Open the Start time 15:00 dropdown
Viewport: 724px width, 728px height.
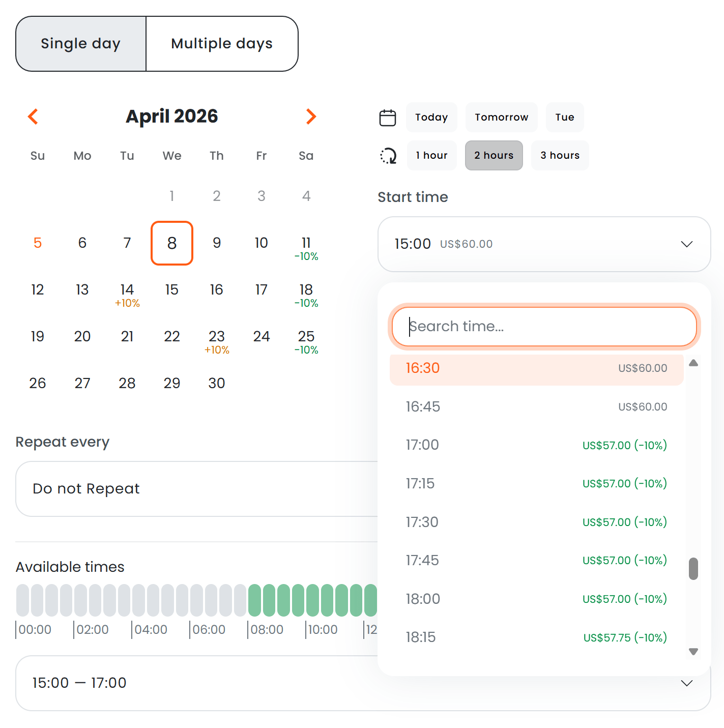coord(544,244)
